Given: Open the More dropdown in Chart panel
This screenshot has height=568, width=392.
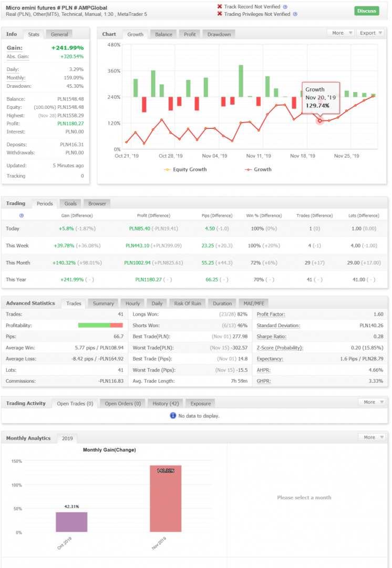Looking at the screenshot, I should point(341,33).
